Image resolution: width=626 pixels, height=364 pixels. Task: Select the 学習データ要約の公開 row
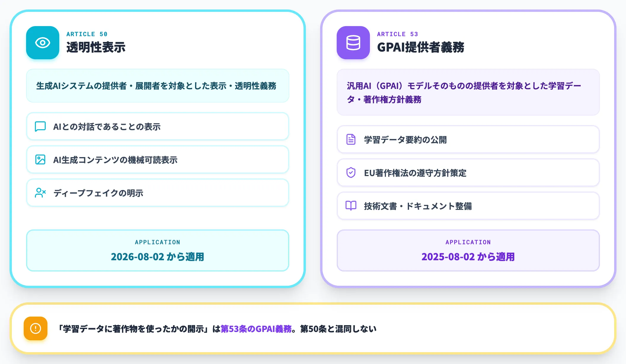click(468, 140)
